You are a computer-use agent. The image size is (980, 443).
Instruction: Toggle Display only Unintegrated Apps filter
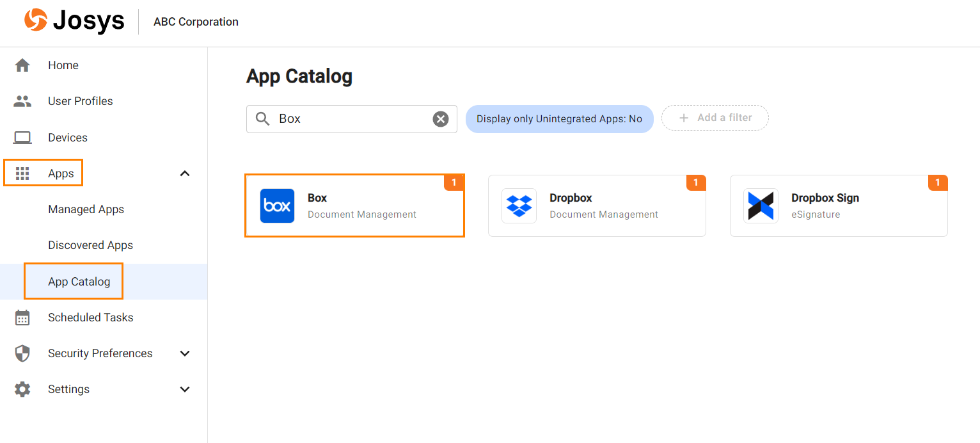559,119
